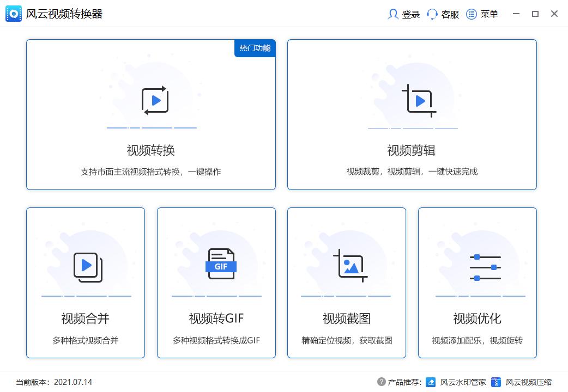The height and width of the screenshot is (392, 568).
Task: Open the 视频剪辑 video editing tool
Action: tap(412, 114)
